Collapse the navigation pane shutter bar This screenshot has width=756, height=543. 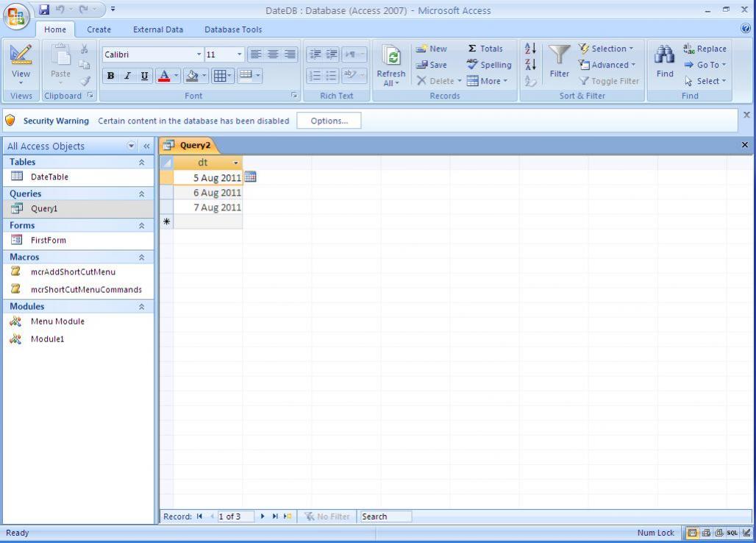pos(146,146)
